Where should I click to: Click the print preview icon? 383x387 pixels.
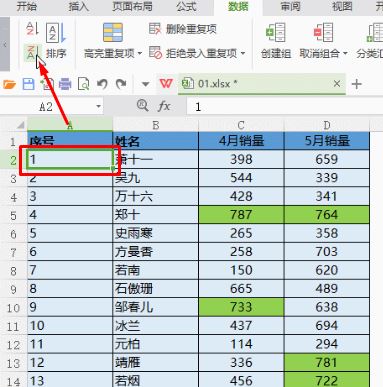(83, 84)
